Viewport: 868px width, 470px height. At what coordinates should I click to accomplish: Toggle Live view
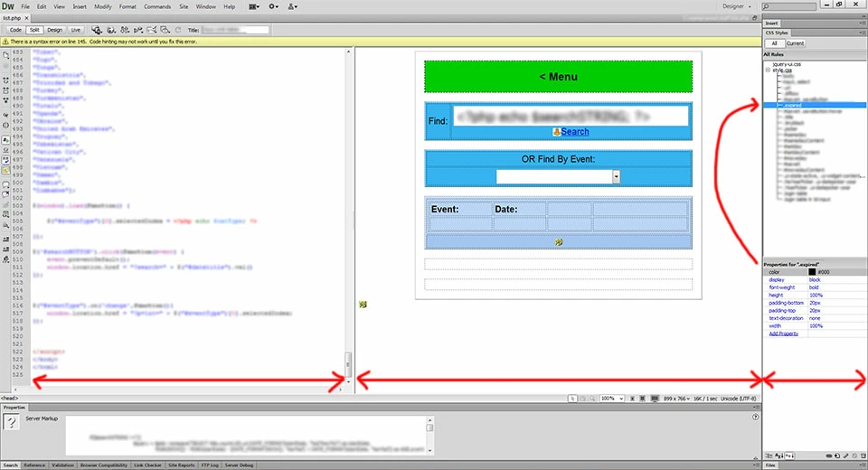click(75, 30)
